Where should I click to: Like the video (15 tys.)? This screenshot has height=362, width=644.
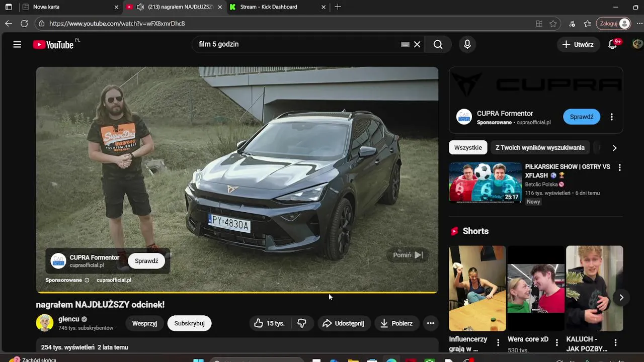[x=270, y=323]
